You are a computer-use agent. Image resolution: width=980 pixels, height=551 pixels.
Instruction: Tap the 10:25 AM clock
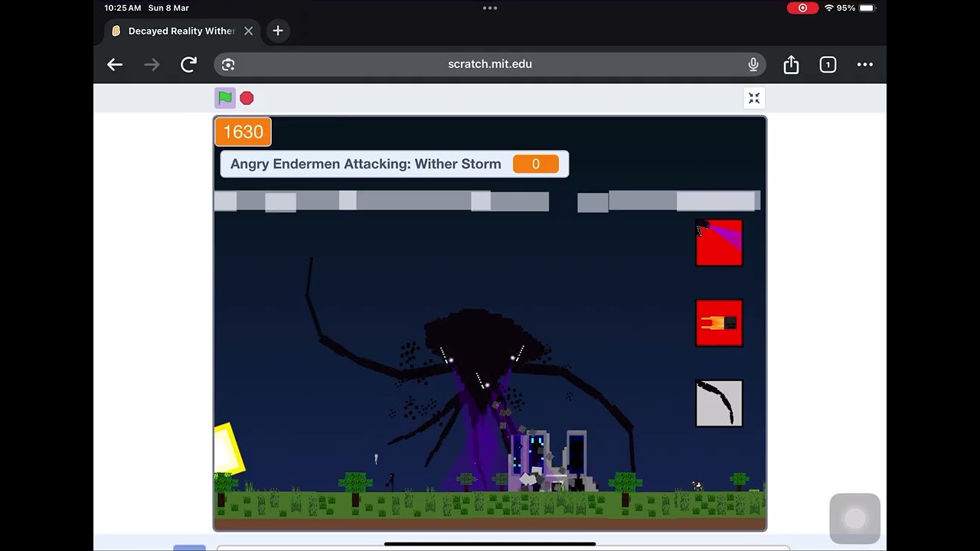(x=123, y=8)
